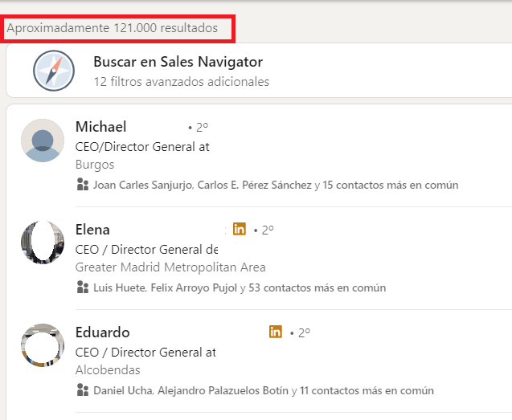Open Elena's profile photo
512x420 pixels.
[x=43, y=243]
